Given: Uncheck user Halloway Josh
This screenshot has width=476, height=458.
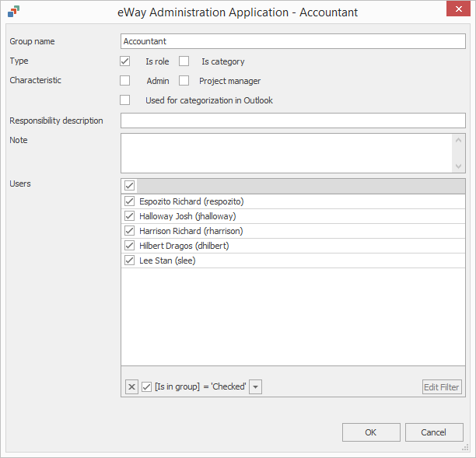Looking at the screenshot, I should pyautogui.click(x=130, y=216).
